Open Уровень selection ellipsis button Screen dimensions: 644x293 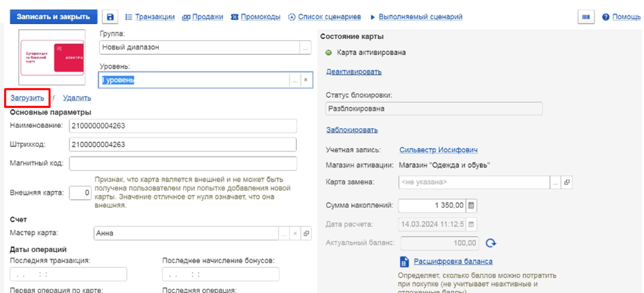click(x=295, y=80)
